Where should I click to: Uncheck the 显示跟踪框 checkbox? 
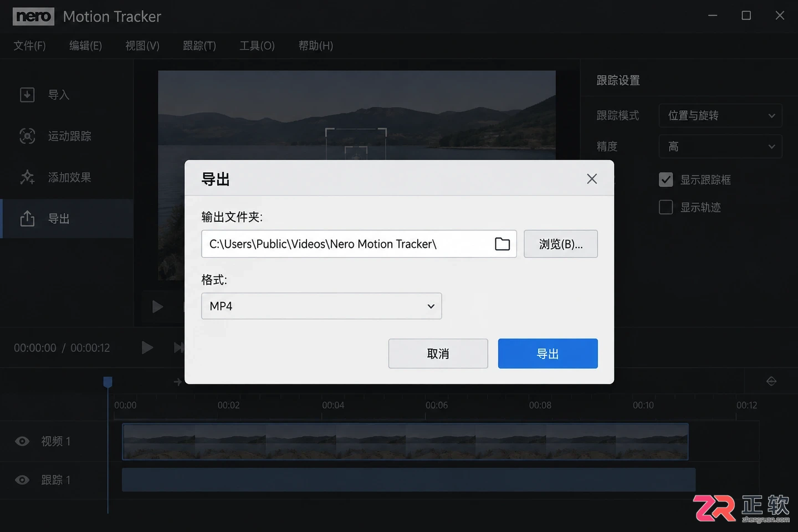(666, 180)
